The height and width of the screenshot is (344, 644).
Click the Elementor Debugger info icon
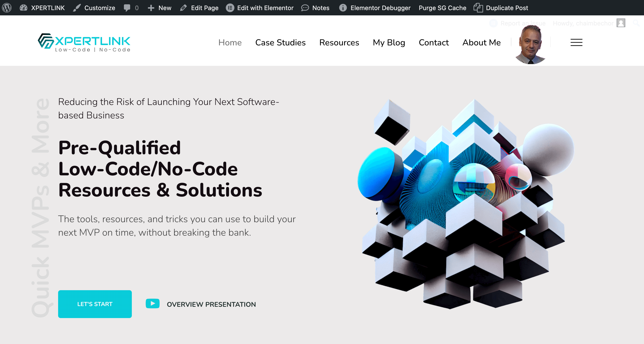click(343, 8)
